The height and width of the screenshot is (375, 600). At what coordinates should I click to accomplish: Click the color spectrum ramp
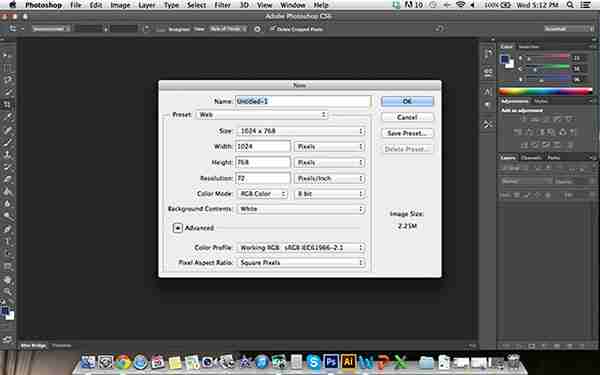pos(545,91)
